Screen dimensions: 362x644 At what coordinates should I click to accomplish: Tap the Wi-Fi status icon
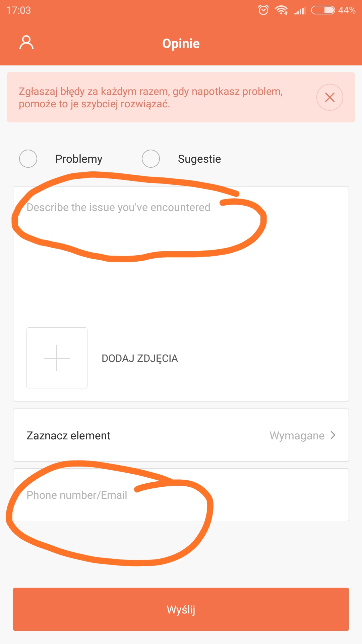click(x=281, y=10)
